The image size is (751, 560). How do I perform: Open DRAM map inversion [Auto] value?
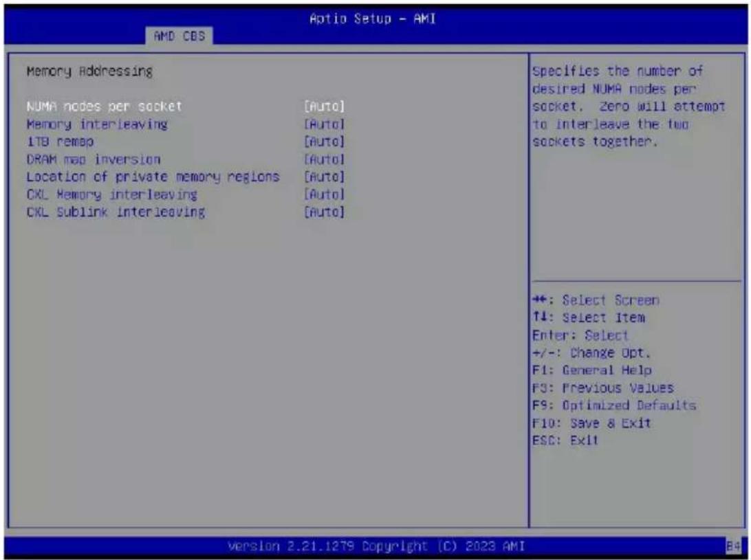point(324,159)
